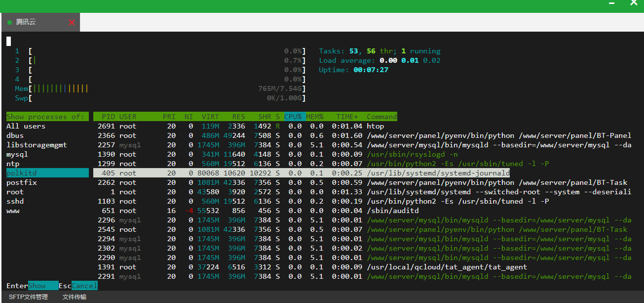Click the Cancel button next to Esc

click(84, 286)
